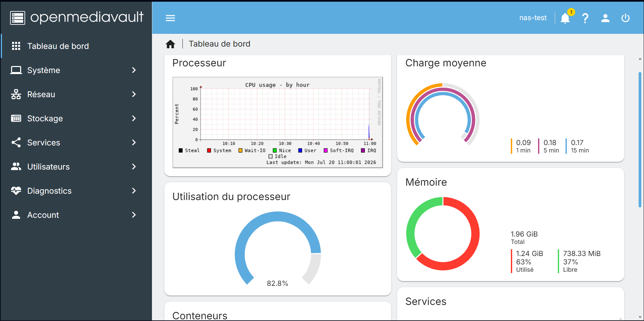Click the User legend swatch in graph

coord(300,150)
